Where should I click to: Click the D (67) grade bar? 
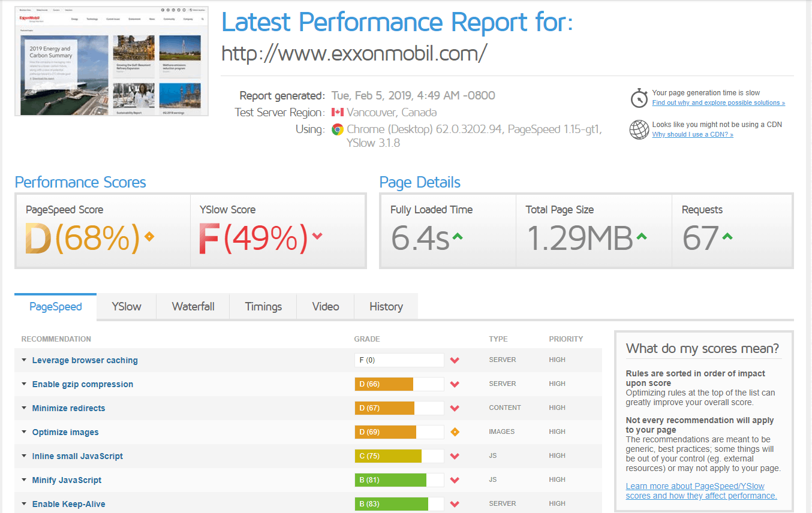pos(399,408)
